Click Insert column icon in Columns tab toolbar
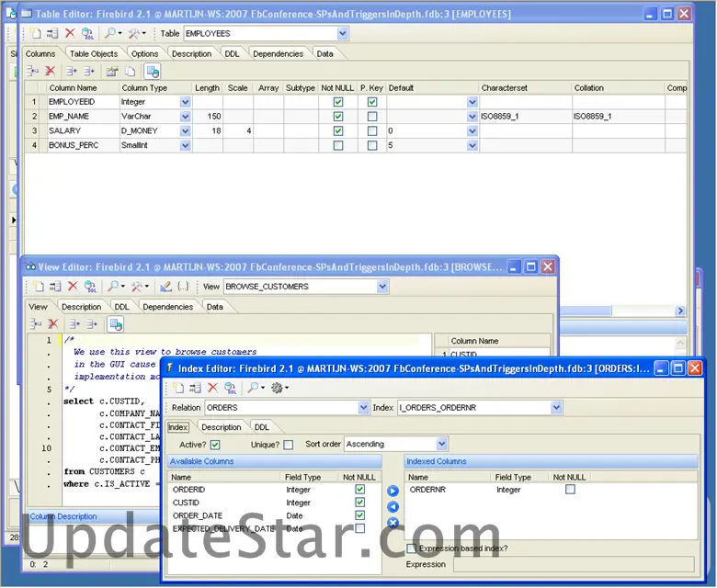The width and height of the screenshot is (717, 588). tap(32, 72)
